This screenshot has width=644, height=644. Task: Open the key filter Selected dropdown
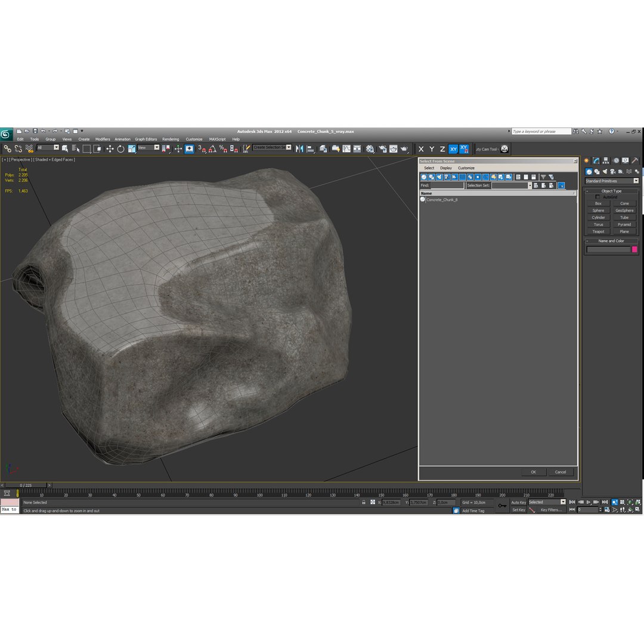coord(547,502)
